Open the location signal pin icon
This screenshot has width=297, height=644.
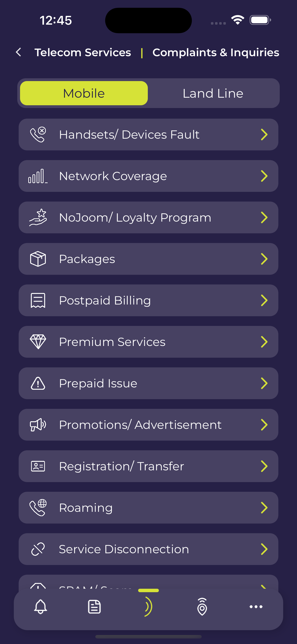(202, 606)
